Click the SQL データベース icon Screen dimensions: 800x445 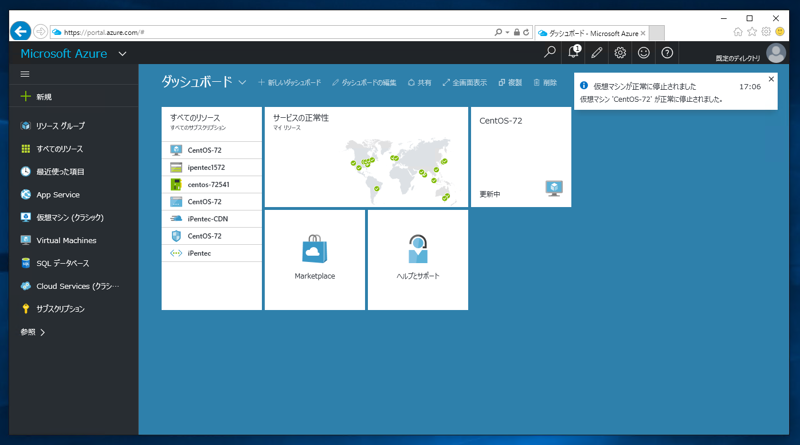[x=26, y=263]
